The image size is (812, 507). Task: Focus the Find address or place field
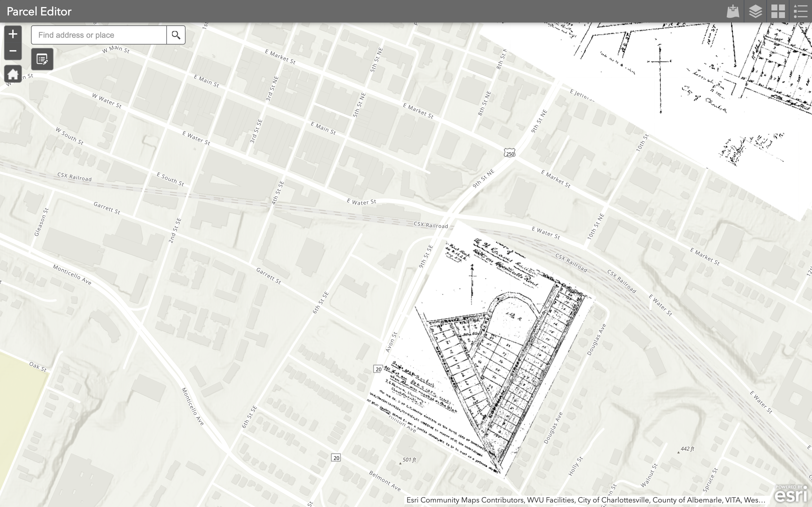[x=99, y=35]
